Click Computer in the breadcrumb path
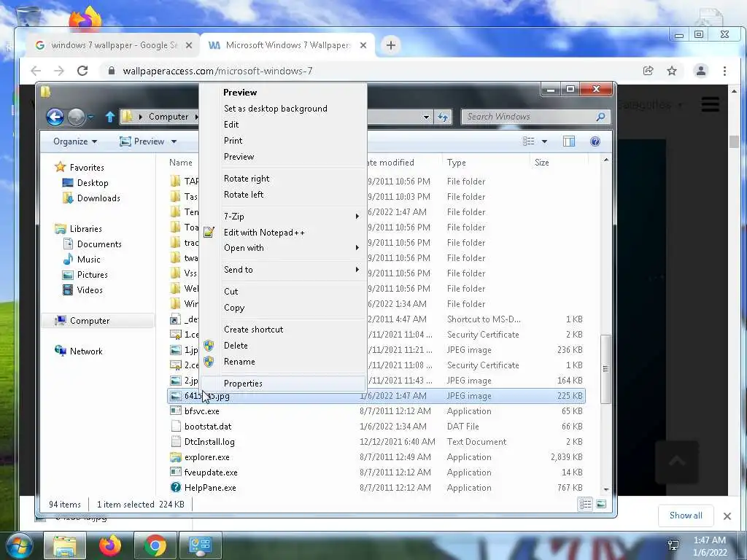747x560 pixels. 169,117
